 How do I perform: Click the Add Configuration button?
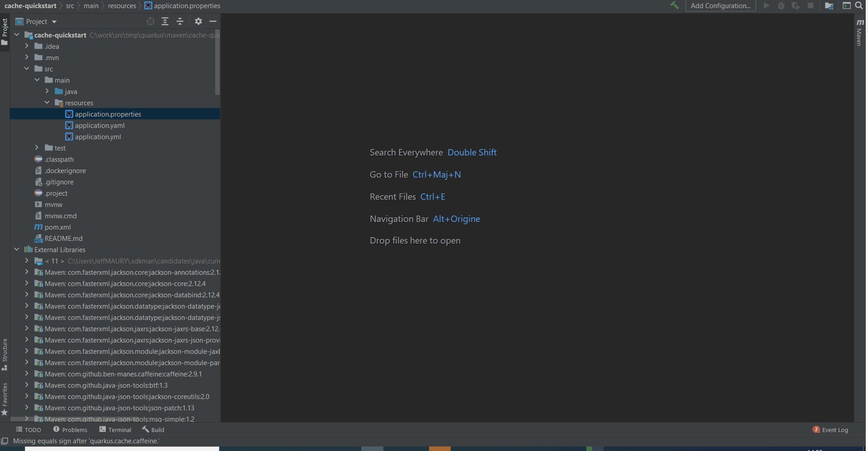tap(720, 6)
